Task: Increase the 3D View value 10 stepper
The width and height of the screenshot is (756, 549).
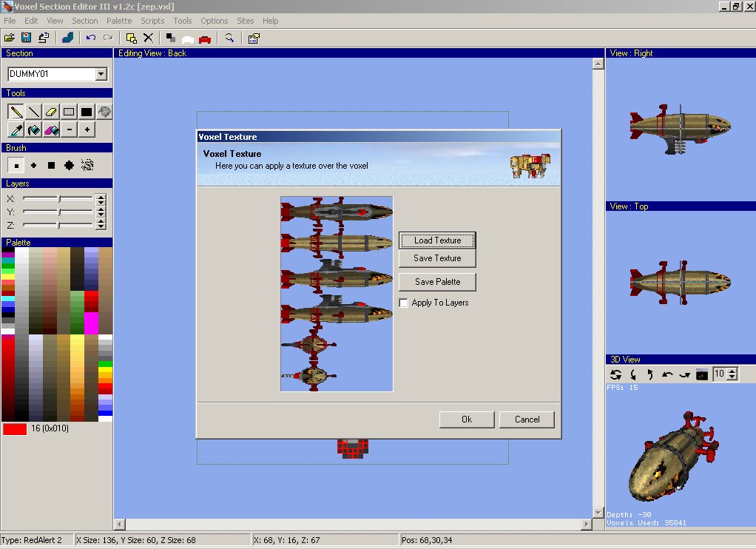Action: tap(732, 371)
